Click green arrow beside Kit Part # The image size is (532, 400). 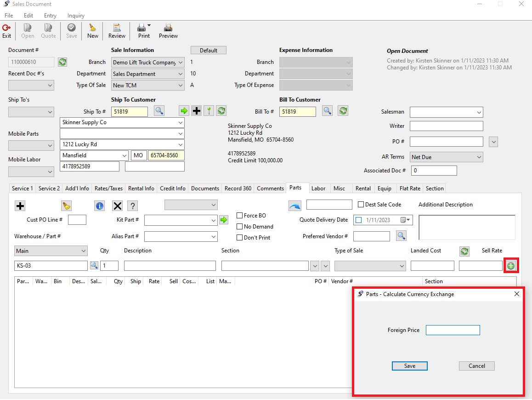point(224,220)
